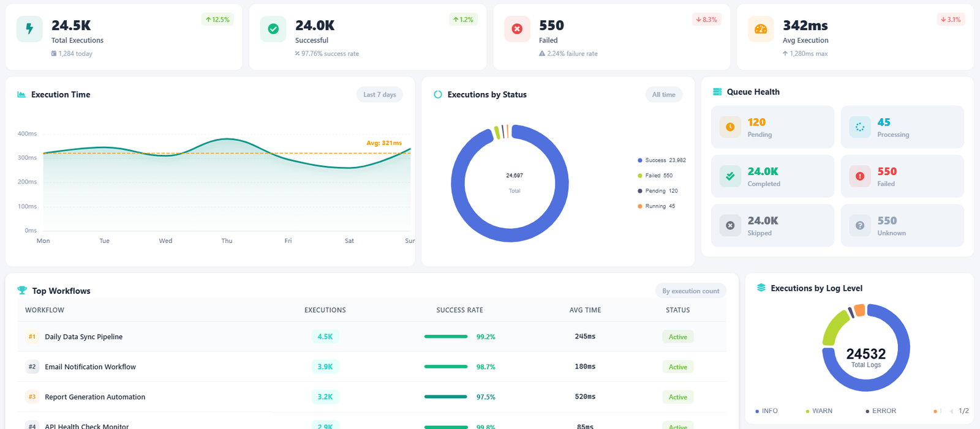Sort by the AVG TIME column header
This screenshot has width=980, height=429.
[585, 310]
